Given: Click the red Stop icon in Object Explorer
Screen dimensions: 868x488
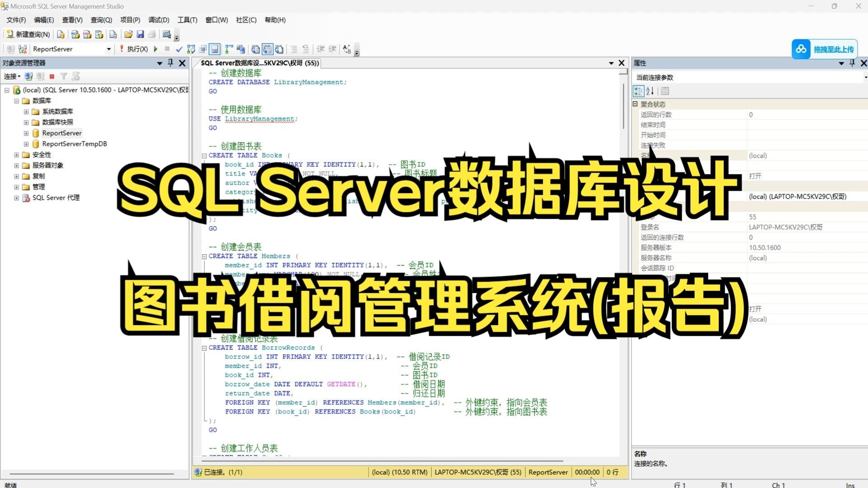Looking at the screenshot, I should click(52, 76).
